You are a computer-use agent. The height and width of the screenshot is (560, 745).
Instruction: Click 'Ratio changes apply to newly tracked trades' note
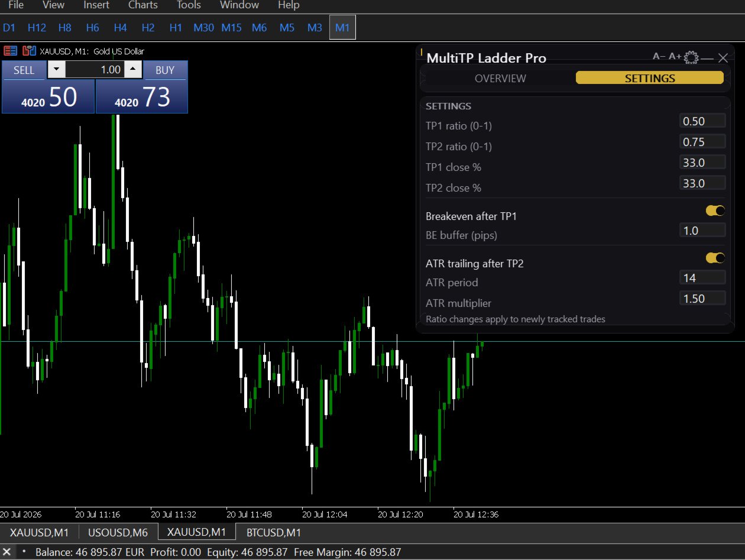[515, 319]
